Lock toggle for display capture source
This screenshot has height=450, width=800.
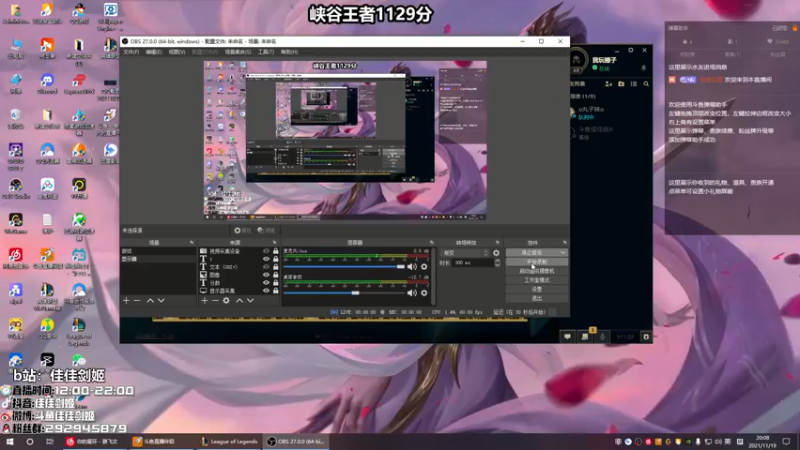tap(276, 290)
